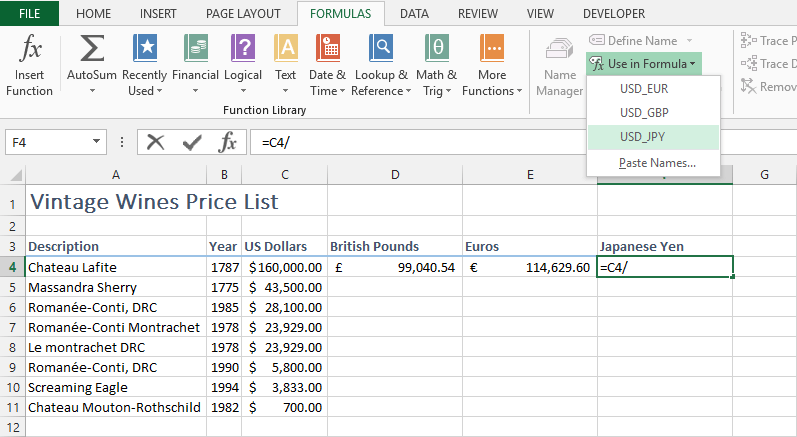Viewport: 797px width, 437px height.
Task: Click the Description header cell
Action: [116, 246]
